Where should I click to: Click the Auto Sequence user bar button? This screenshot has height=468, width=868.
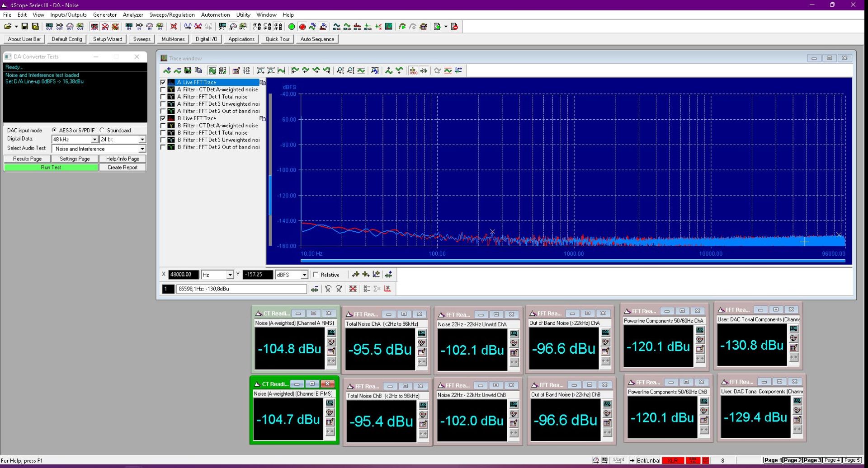tap(317, 39)
